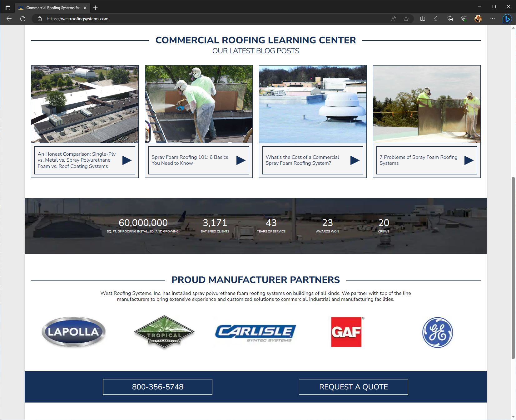Click the GAF partner logo

347,332
